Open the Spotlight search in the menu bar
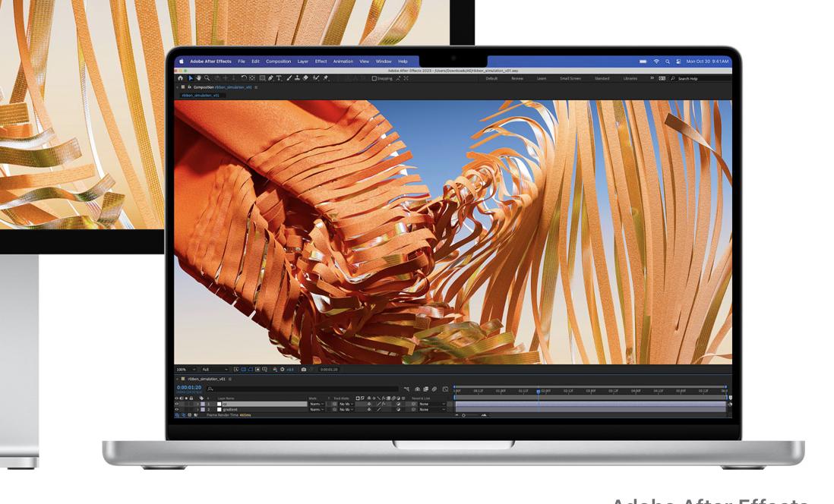This screenshot has height=504, width=834. [668, 61]
